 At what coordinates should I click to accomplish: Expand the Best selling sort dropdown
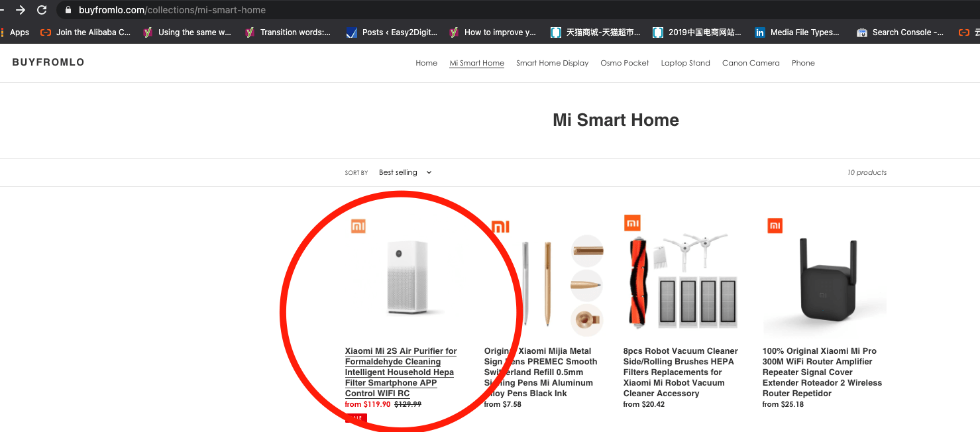click(406, 172)
